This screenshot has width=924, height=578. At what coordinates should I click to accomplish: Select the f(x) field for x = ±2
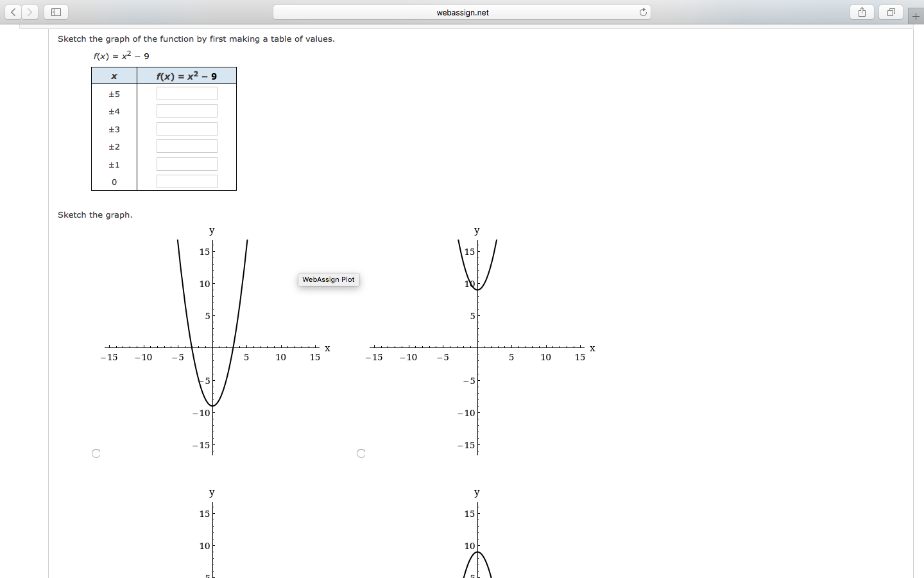187,146
